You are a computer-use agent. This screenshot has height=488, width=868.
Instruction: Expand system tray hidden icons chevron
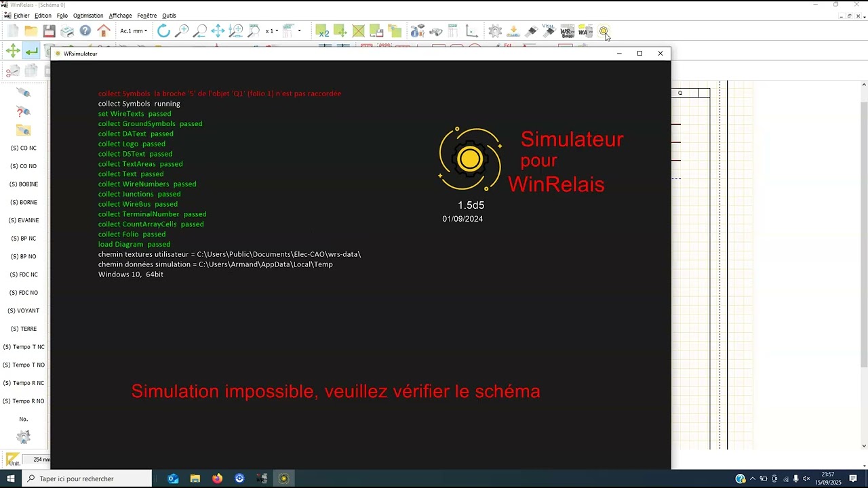[753, 479]
